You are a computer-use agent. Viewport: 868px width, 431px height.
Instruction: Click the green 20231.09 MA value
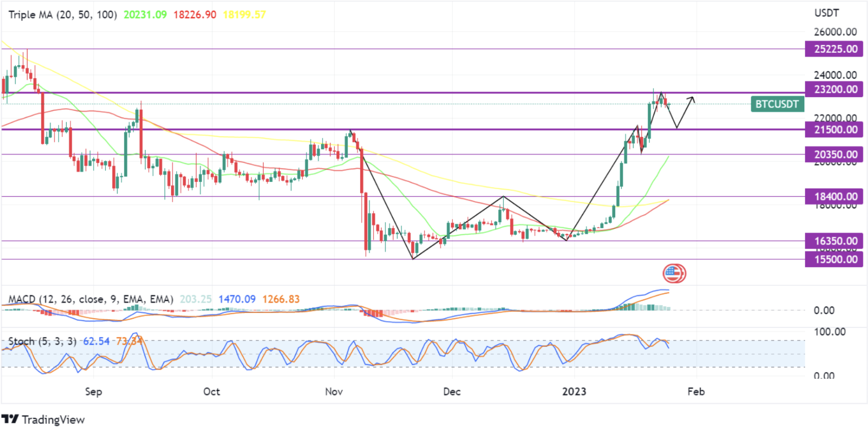[145, 15]
